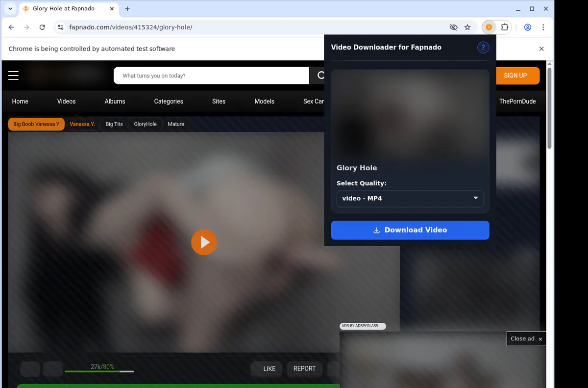Click the Close ad button
The height and width of the screenshot is (388, 588).
[x=526, y=338]
